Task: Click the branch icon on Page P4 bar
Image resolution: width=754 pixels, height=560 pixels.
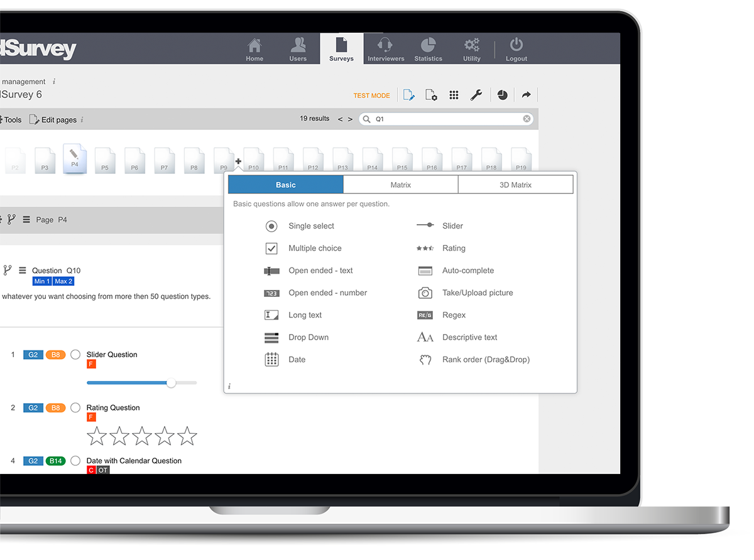Action: pyautogui.click(x=11, y=219)
